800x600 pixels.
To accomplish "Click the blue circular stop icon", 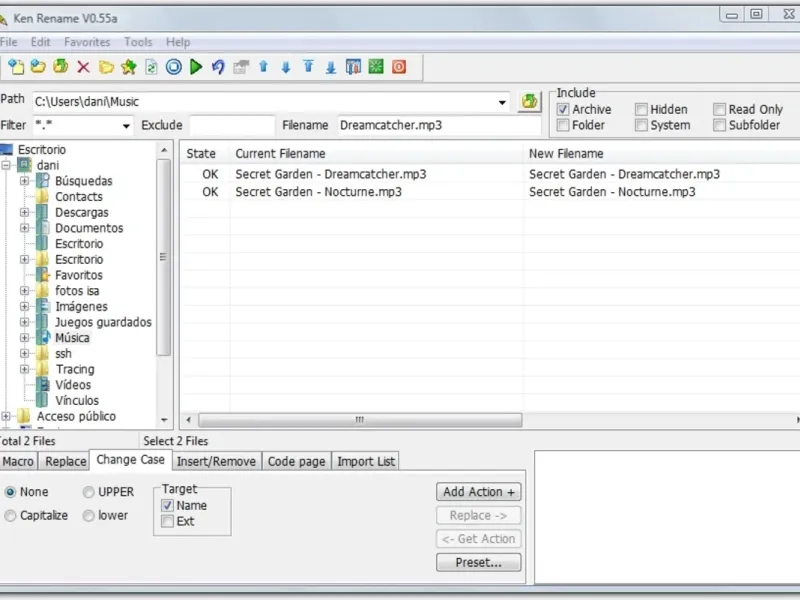I will tap(173, 67).
